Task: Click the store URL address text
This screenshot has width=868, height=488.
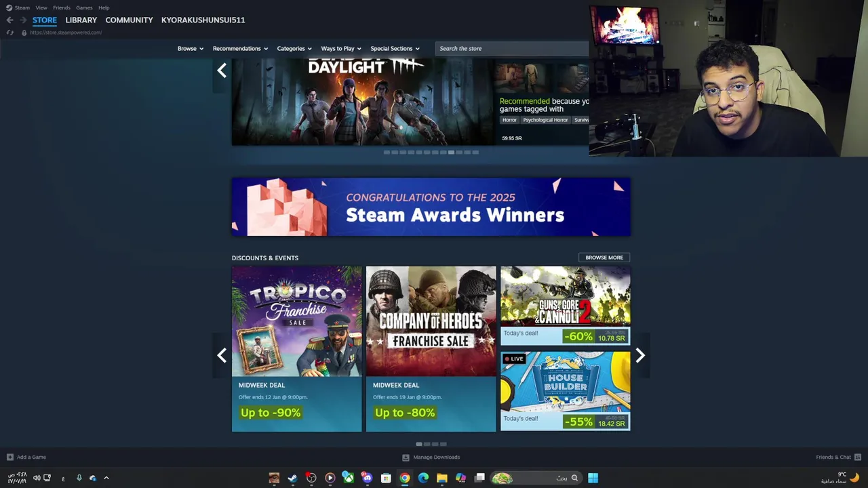Action: pyautogui.click(x=66, y=33)
